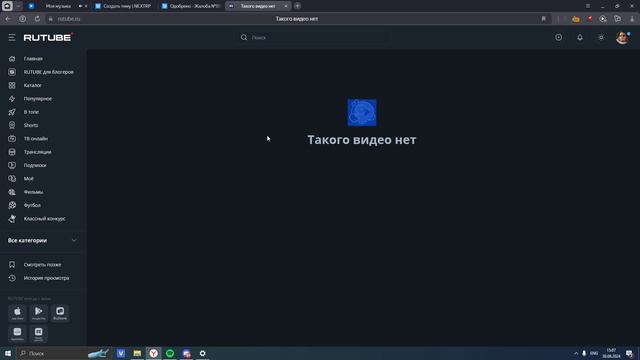The height and width of the screenshot is (360, 640).
Task: Open Популярное section
Action: [x=38, y=99]
